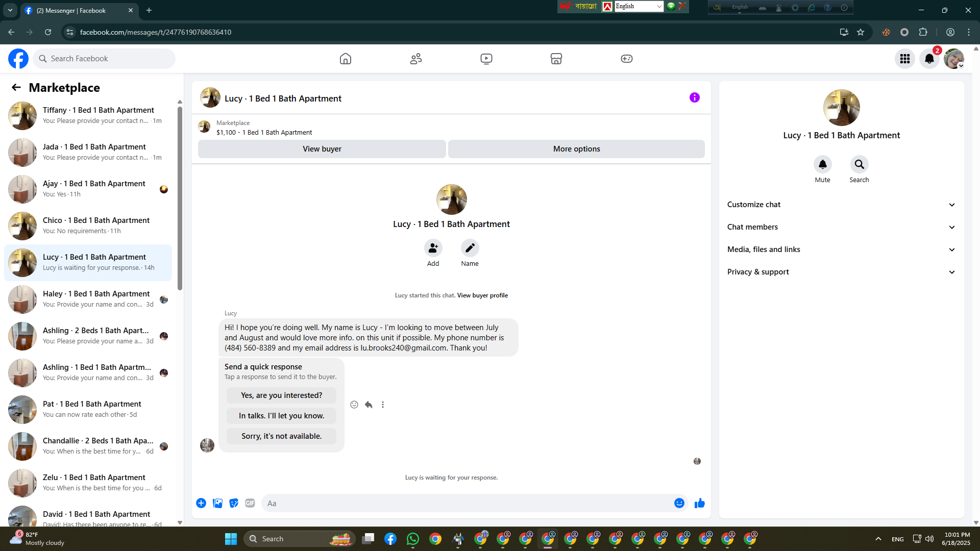Open the View buyer profile link
The image size is (980, 551).
pos(482,295)
